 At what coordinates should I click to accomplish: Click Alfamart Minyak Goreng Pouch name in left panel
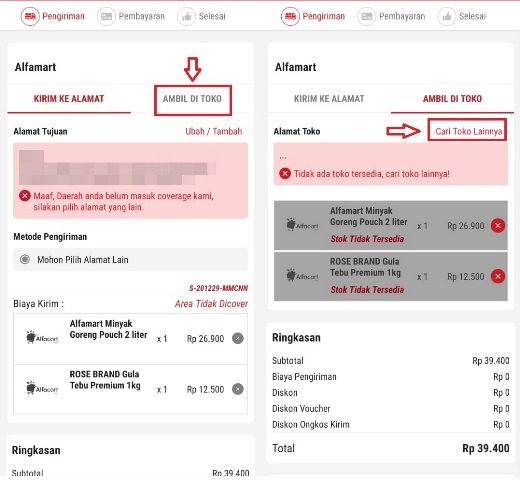(x=108, y=329)
